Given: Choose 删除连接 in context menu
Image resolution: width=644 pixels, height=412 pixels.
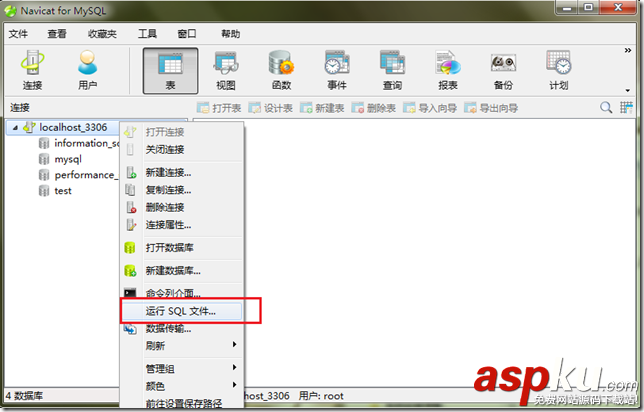Looking at the screenshot, I should [182, 207].
